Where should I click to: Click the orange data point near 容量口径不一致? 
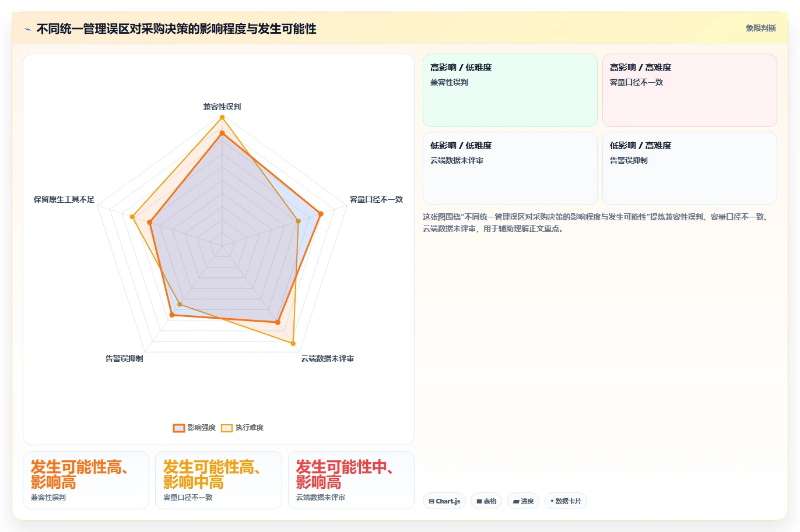tap(320, 214)
